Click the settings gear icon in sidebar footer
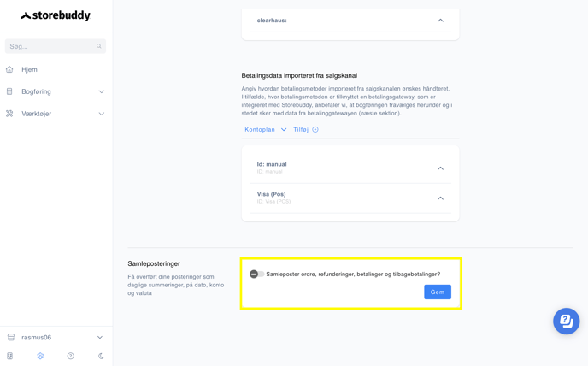Viewport: 588px width, 366px height. click(40, 356)
